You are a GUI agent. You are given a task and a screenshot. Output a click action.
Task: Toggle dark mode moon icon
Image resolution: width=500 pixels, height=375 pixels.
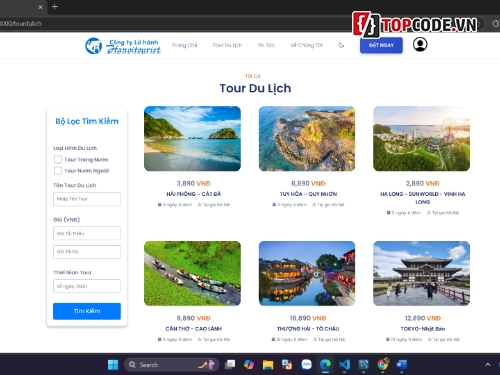click(x=341, y=45)
